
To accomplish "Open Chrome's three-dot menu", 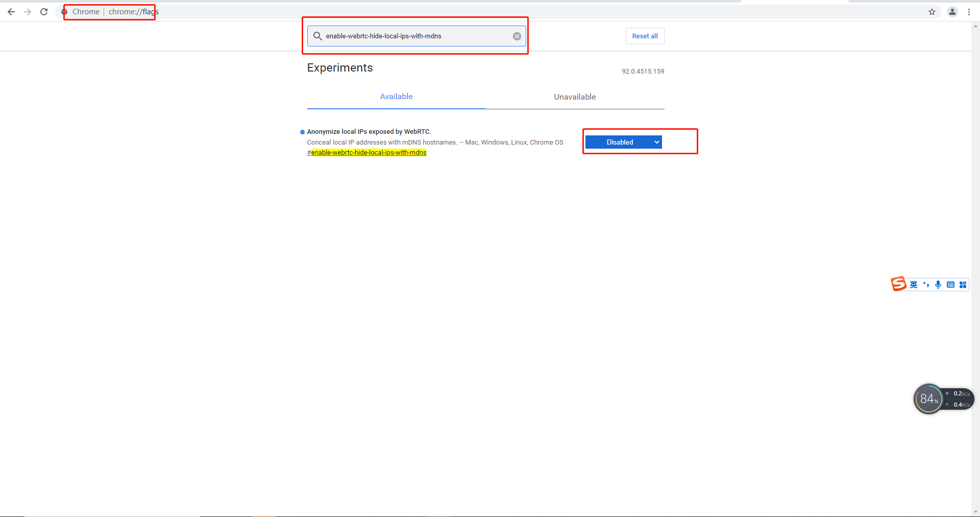I will click(969, 12).
